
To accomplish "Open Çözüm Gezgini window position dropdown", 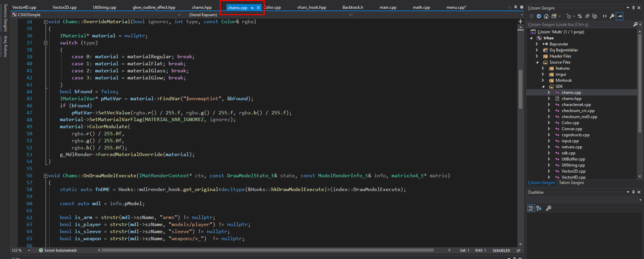I will pyautogui.click(x=628, y=8).
